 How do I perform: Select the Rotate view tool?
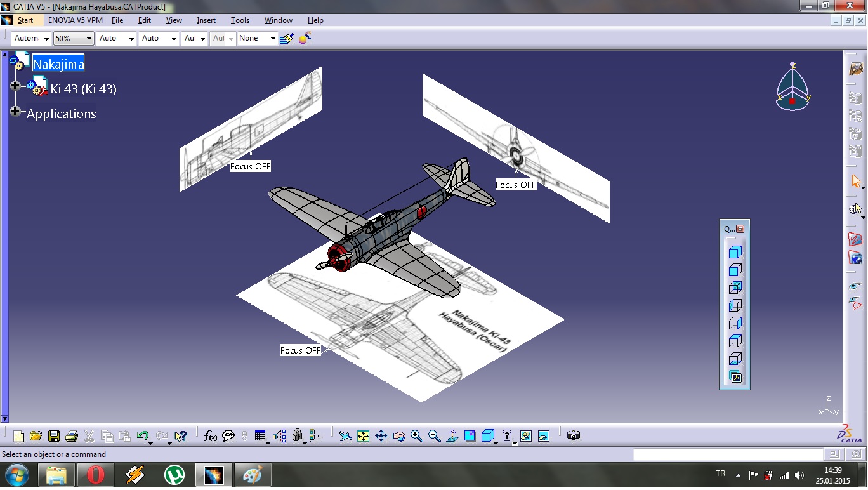tap(398, 436)
